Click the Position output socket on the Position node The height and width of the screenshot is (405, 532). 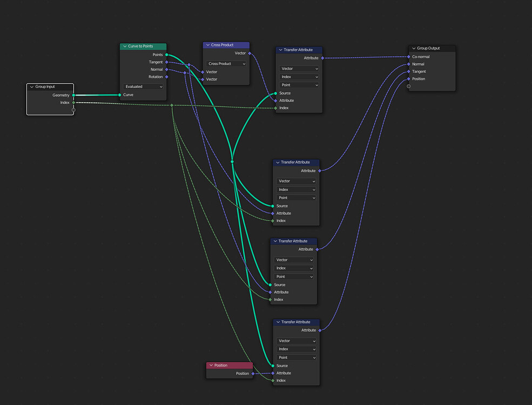coord(254,373)
